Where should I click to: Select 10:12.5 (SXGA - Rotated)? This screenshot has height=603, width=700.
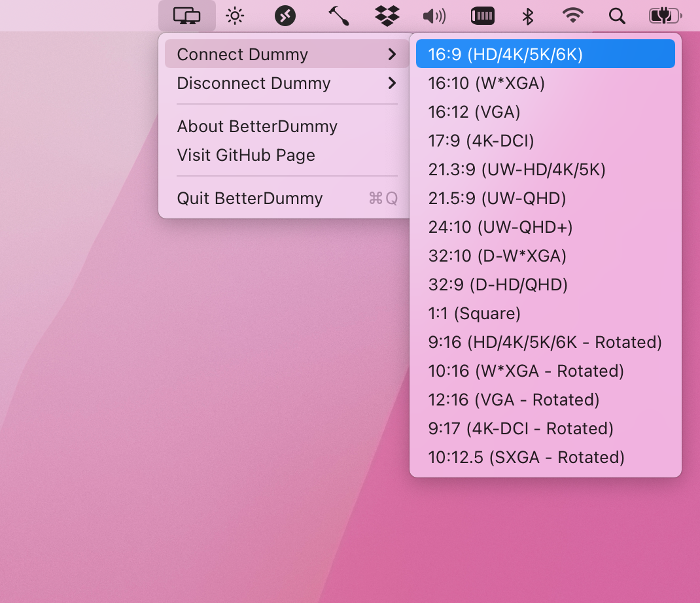(x=545, y=457)
